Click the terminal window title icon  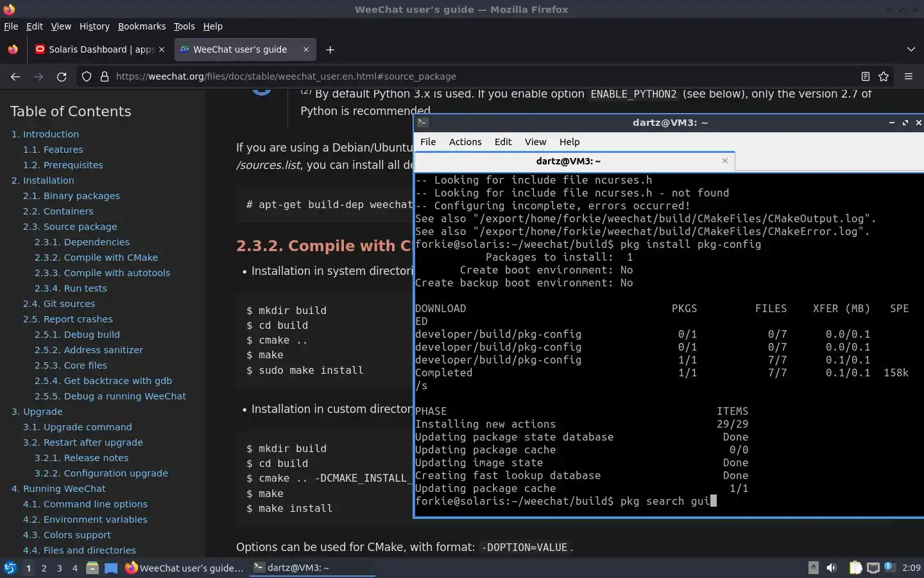pyautogui.click(x=422, y=122)
